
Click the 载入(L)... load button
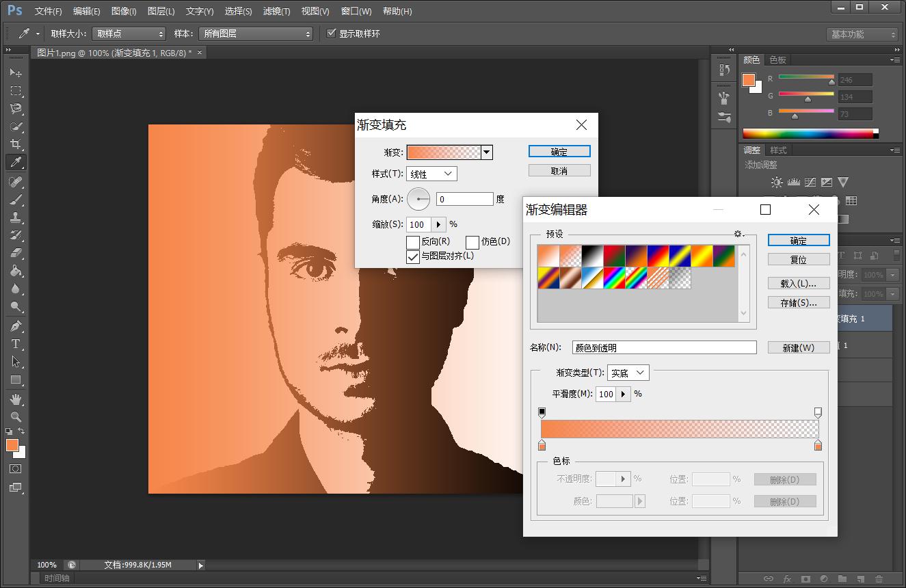click(x=799, y=283)
